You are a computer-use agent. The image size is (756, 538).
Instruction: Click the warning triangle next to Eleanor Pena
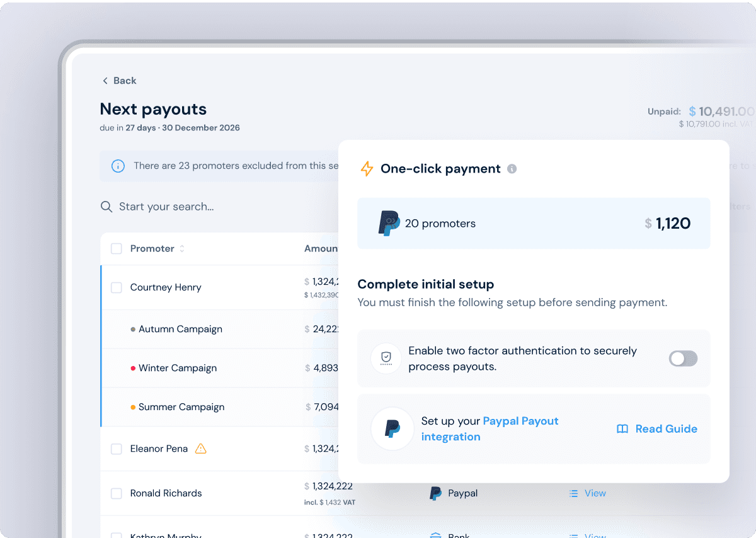[201, 449]
